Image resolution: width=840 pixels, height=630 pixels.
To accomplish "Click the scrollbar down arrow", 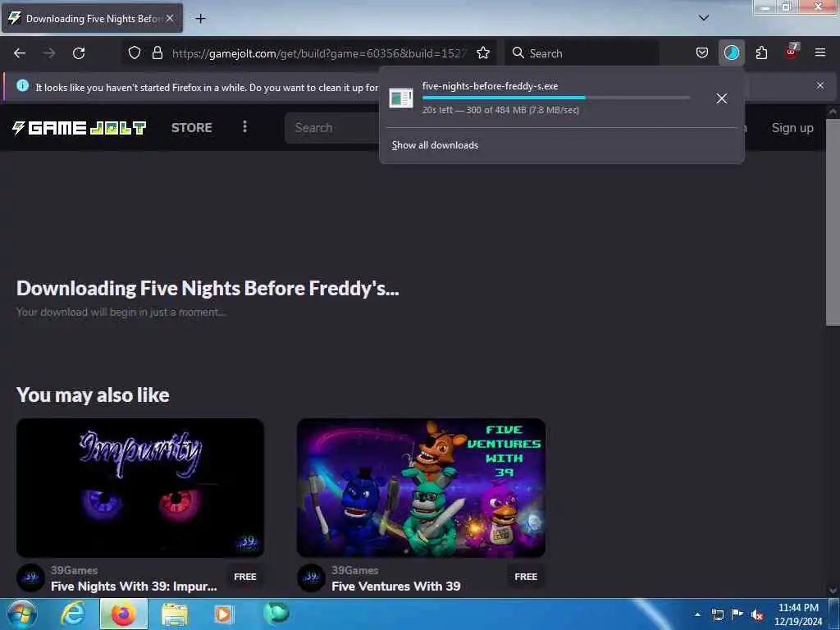I will click(833, 591).
